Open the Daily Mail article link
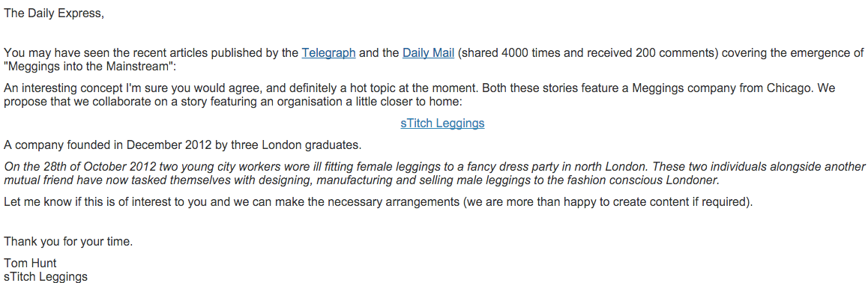 (x=429, y=53)
